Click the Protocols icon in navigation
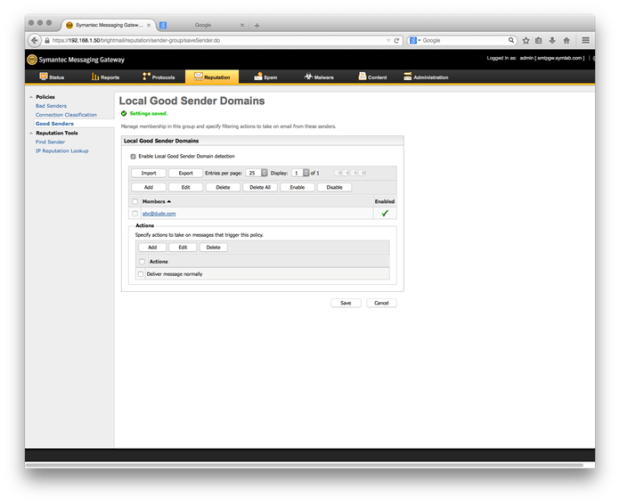 coord(147,77)
